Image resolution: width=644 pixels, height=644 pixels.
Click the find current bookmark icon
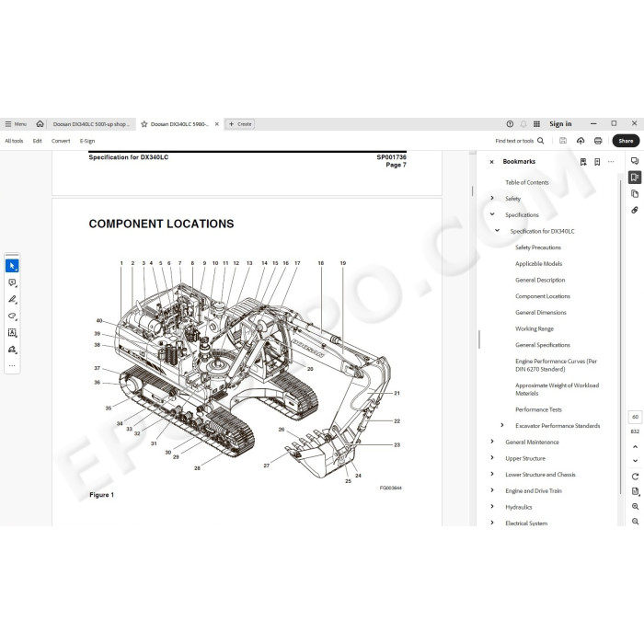point(583,162)
